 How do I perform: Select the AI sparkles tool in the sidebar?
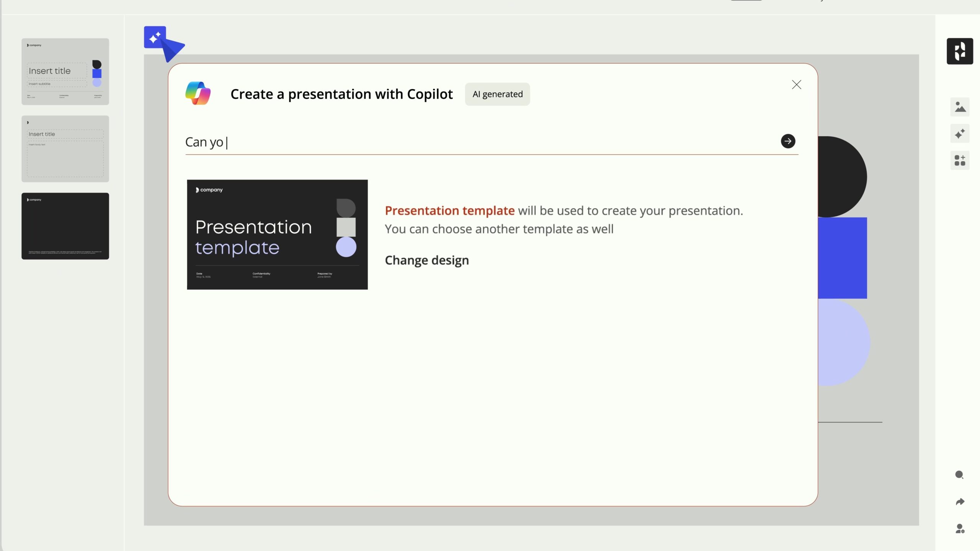click(x=960, y=134)
